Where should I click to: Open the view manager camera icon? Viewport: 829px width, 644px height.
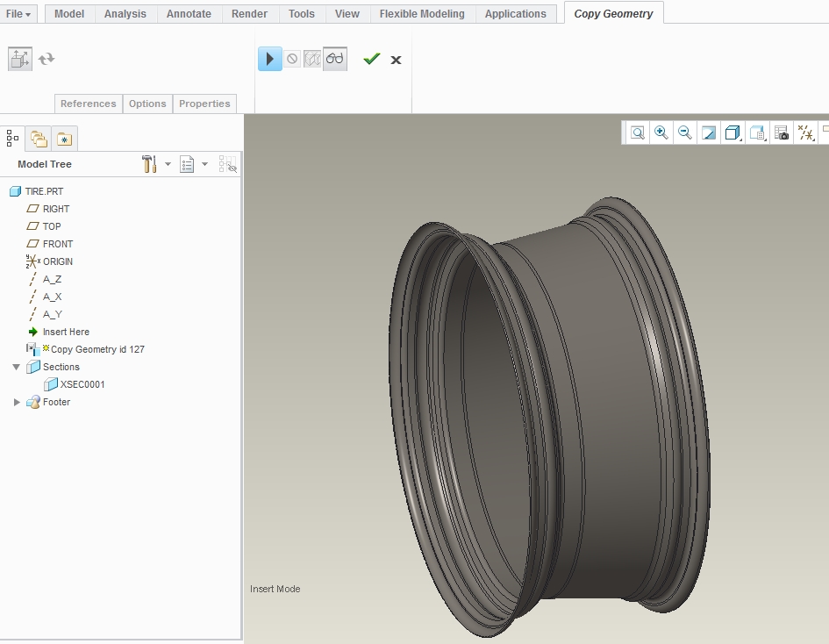pyautogui.click(x=782, y=132)
